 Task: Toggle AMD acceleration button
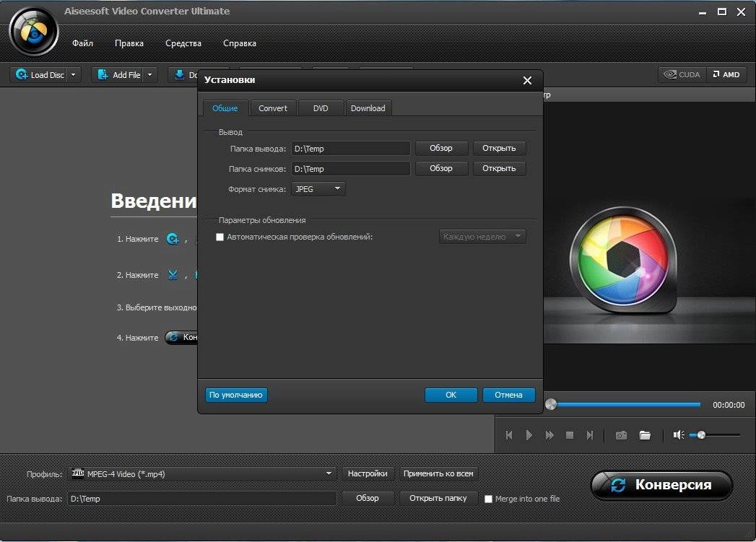(726, 74)
